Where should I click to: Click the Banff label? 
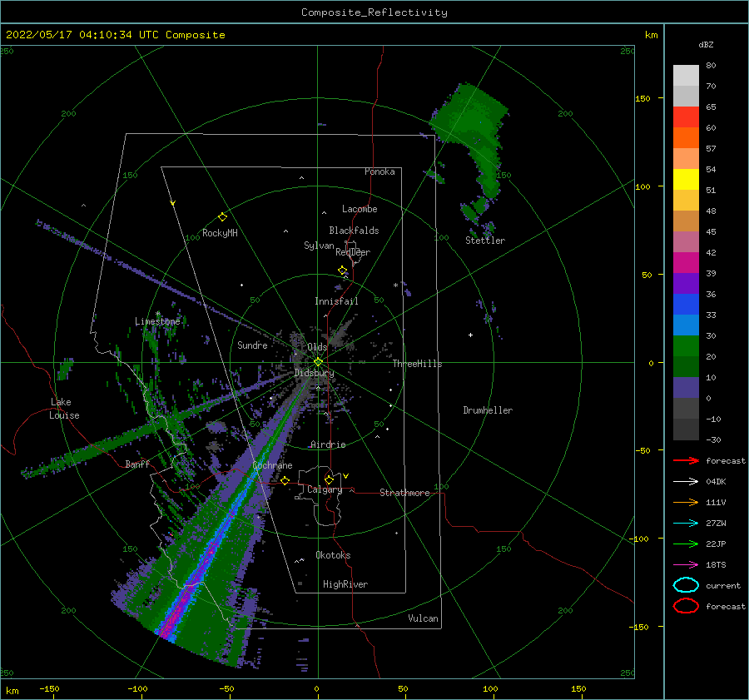137,464
